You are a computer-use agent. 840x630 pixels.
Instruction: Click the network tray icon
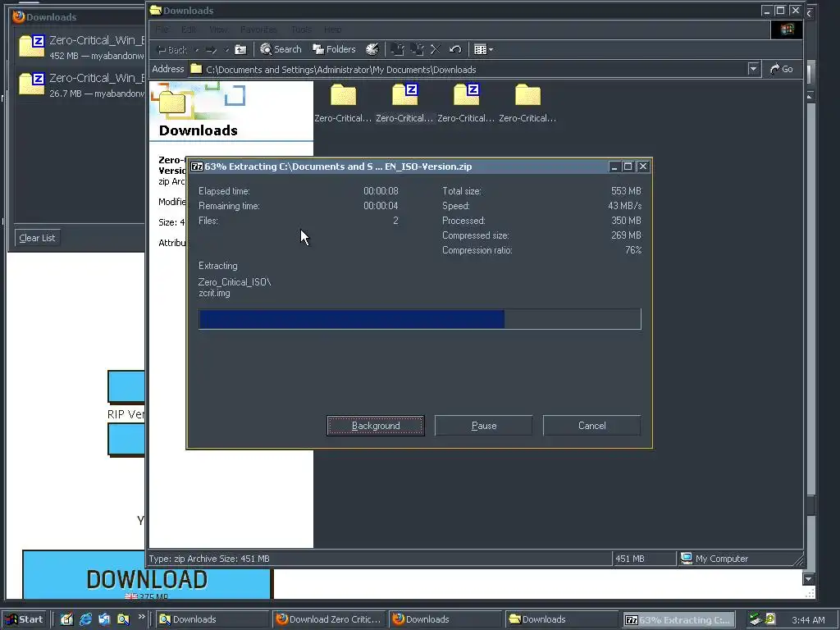[x=756, y=619]
